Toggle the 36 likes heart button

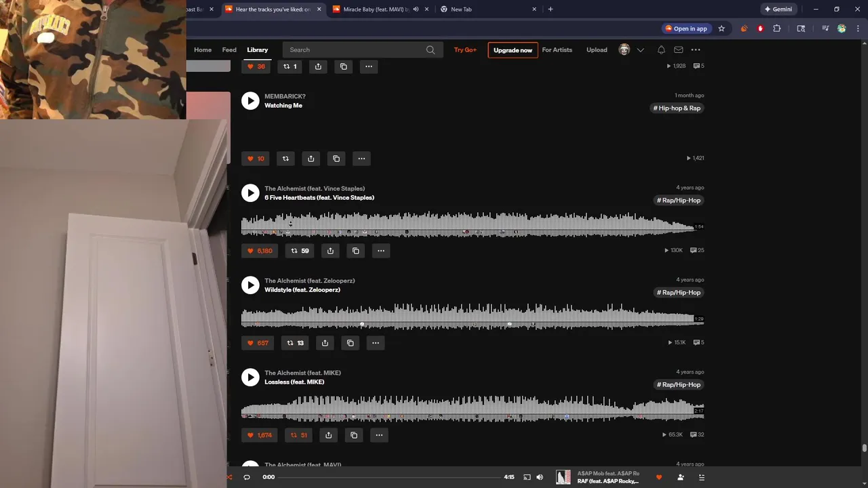[x=256, y=66]
